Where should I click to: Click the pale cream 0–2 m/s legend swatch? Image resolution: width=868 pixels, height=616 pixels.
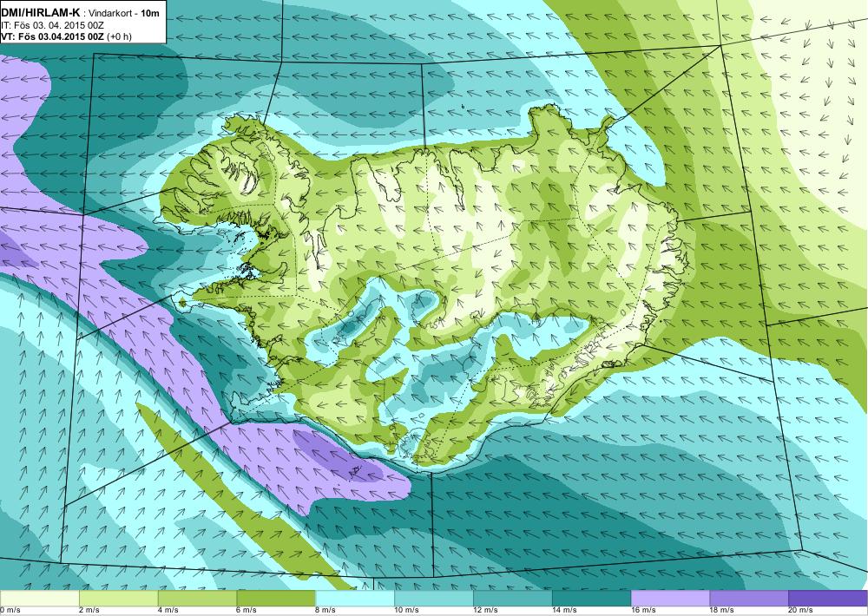tap(39, 599)
